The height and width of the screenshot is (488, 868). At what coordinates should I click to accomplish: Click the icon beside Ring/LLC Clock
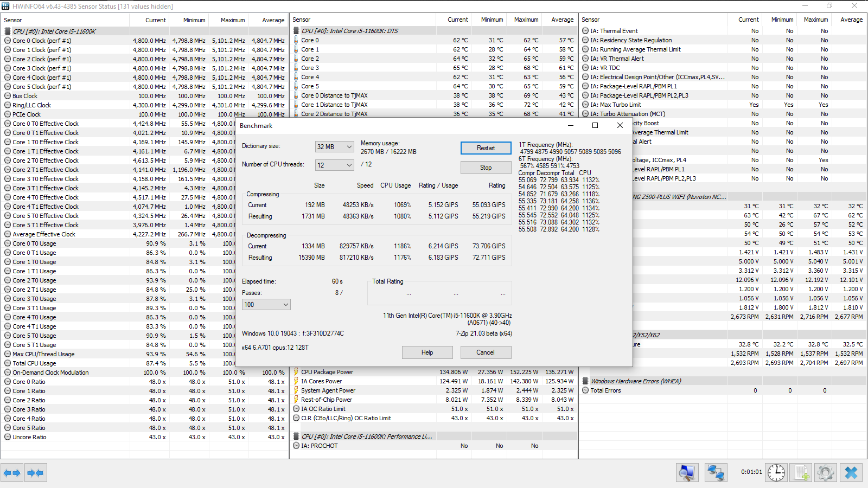pyautogui.click(x=8, y=105)
